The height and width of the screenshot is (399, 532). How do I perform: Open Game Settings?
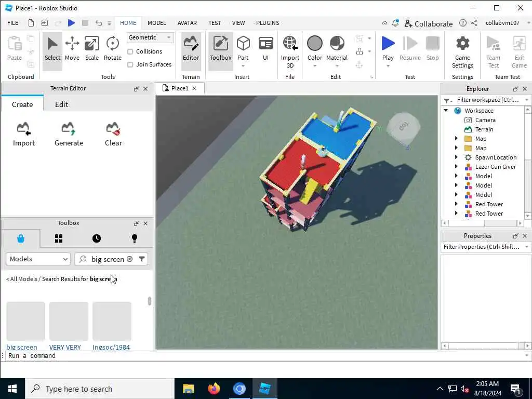tap(462, 52)
